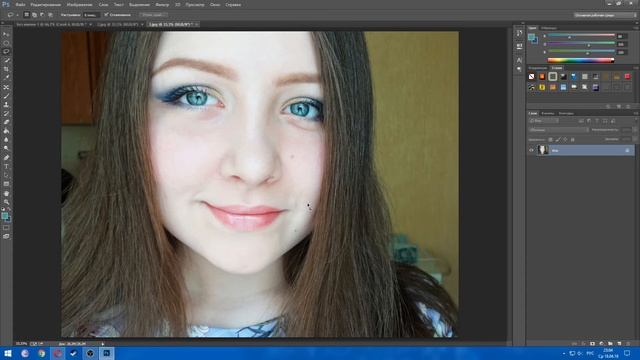Viewport: 640px width, 360px height.
Task: Create new group folder in Layers panel
Action: click(x=610, y=344)
